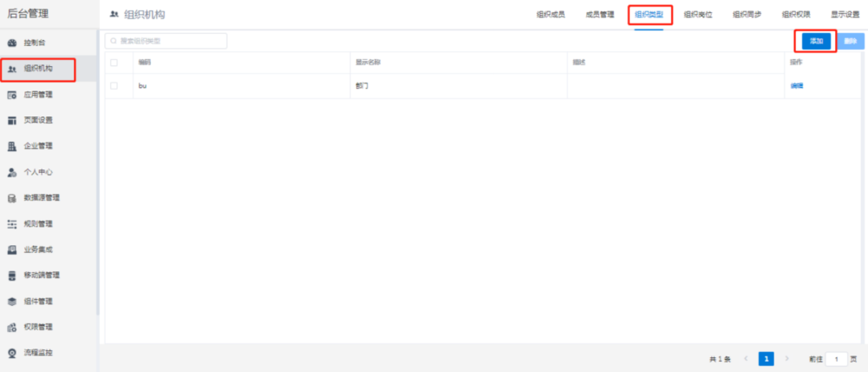Click the 个人中心 user icon
This screenshot has width=868, height=372.
12,172
